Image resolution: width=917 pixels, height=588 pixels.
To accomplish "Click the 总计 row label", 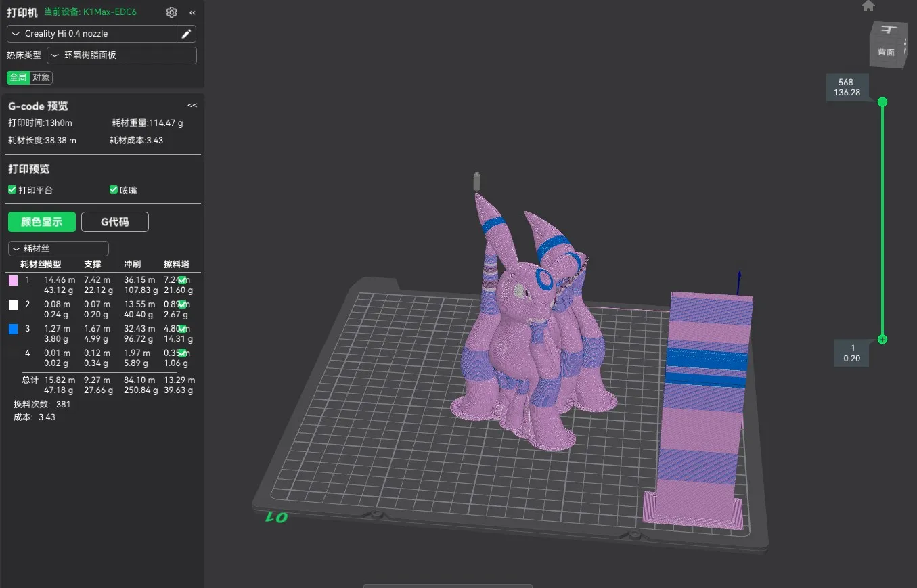I will click(x=30, y=380).
